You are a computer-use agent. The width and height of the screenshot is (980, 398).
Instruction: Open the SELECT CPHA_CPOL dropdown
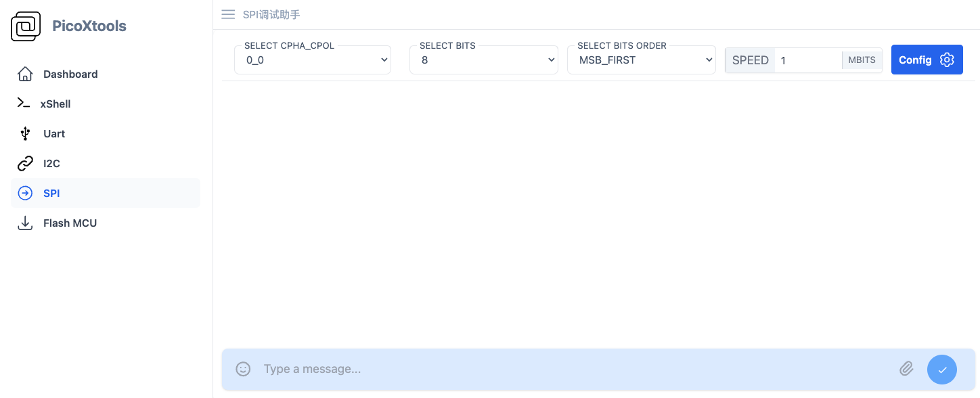[313, 60]
